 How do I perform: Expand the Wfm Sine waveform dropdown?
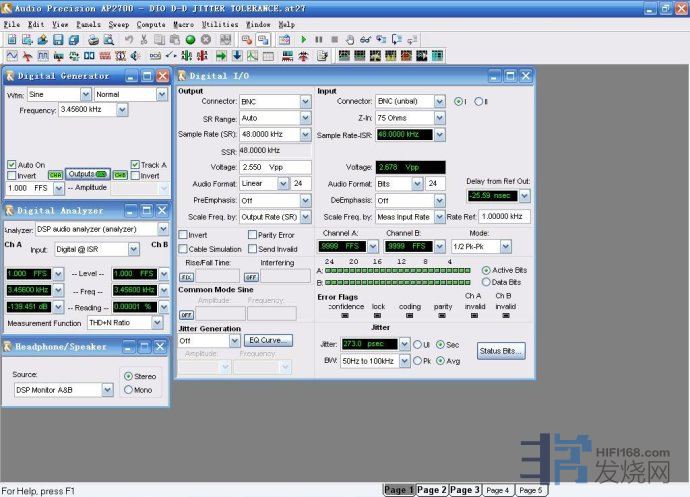coord(84,95)
